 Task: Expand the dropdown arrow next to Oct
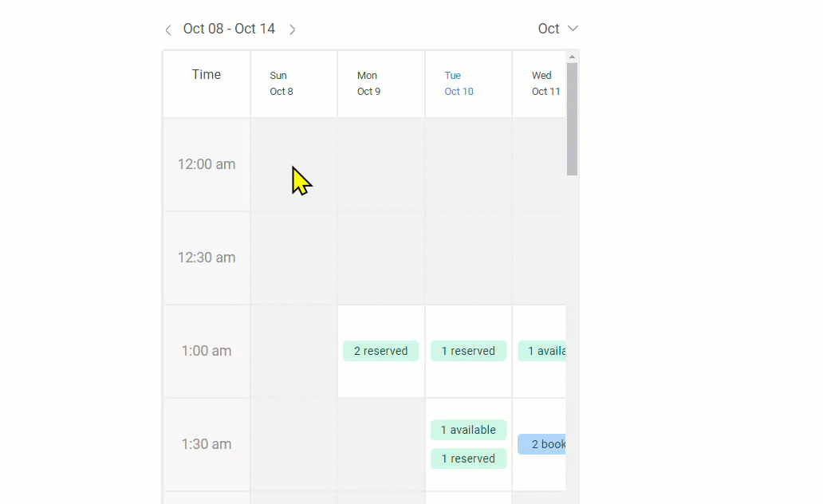(x=572, y=29)
